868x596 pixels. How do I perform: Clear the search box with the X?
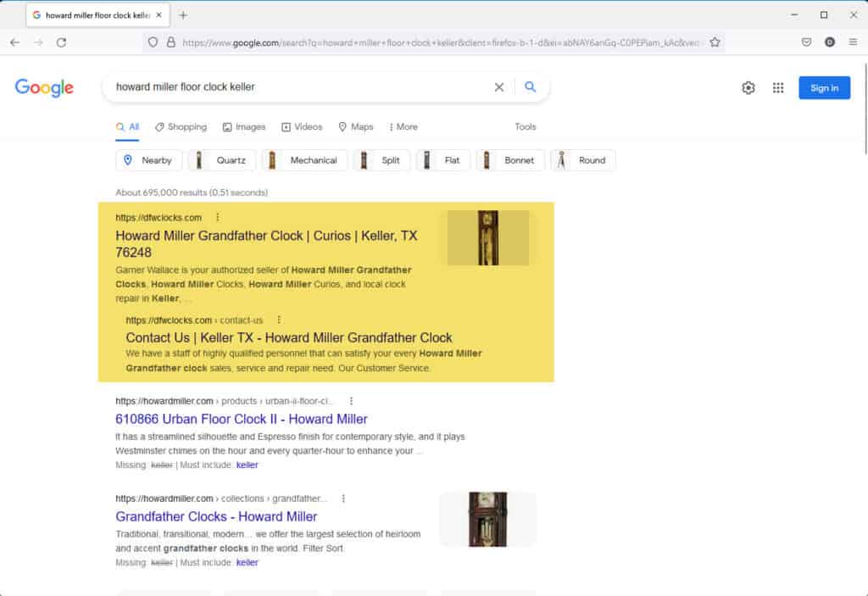click(x=498, y=87)
